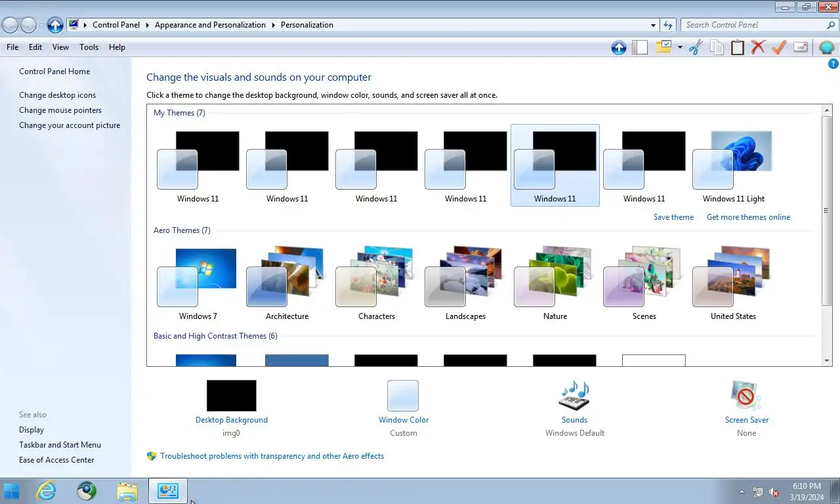The height and width of the screenshot is (504, 840).
Task: Open the recent pages arrow after Forward button
Action: coord(41,25)
